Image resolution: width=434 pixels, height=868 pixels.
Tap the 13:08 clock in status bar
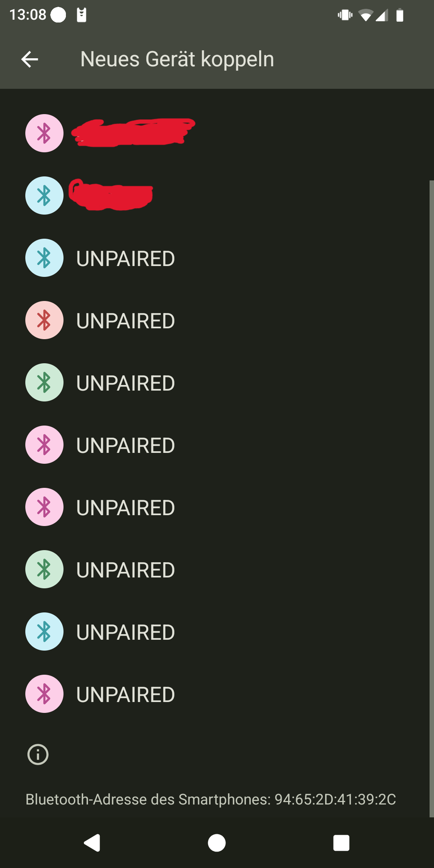point(28,15)
